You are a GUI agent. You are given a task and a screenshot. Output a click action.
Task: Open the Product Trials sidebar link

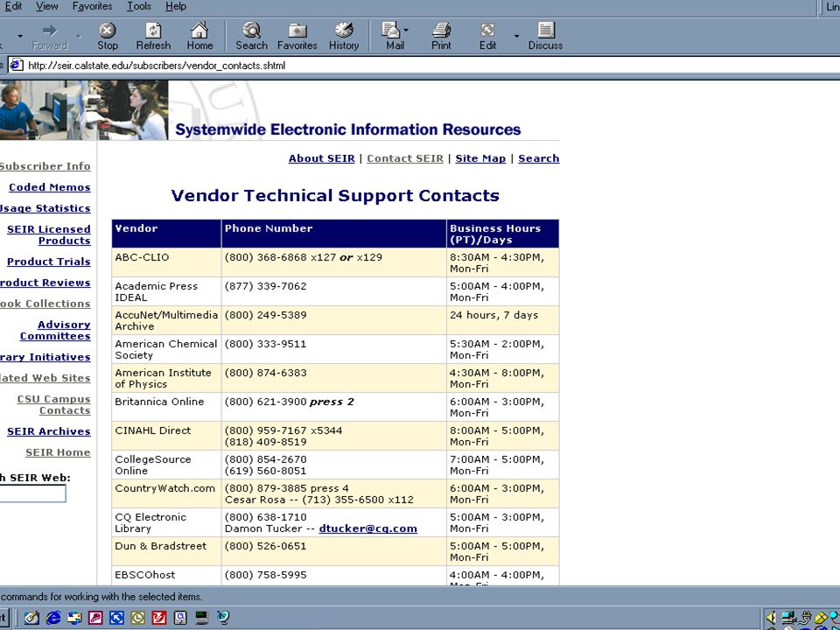pyautogui.click(x=49, y=262)
